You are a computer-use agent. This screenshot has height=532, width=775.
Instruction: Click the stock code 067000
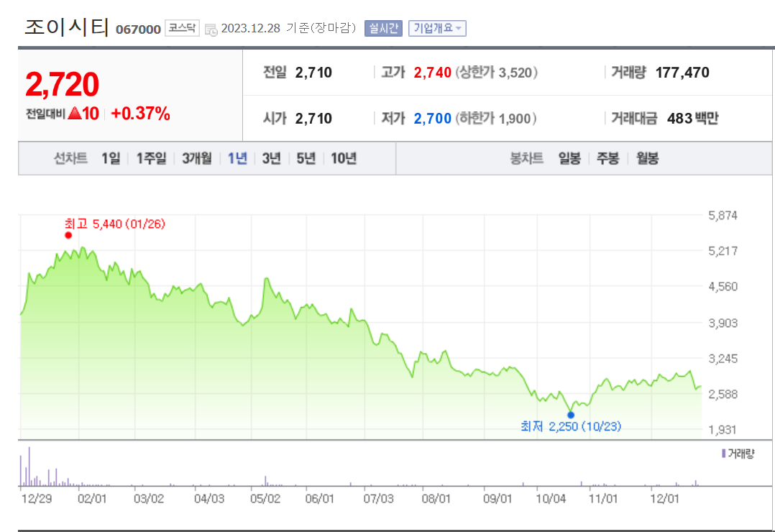pos(138,29)
